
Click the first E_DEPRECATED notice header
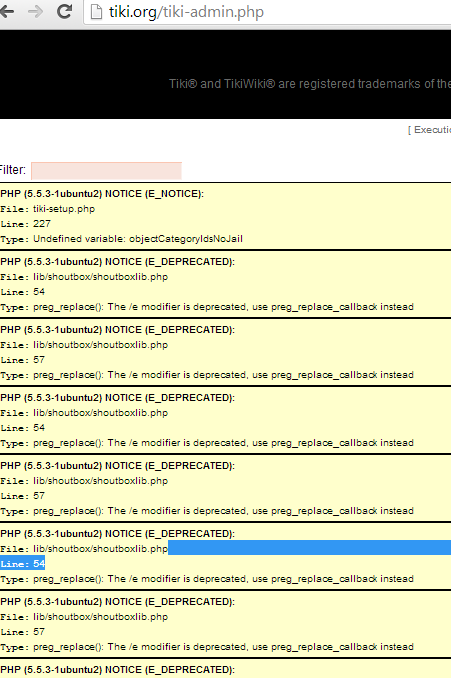point(118,262)
